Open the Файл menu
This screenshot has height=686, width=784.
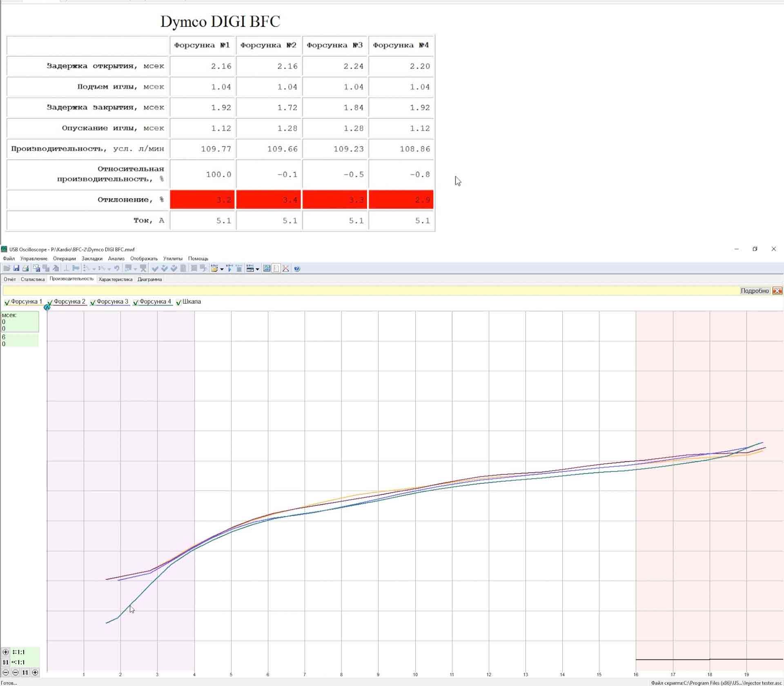click(9, 258)
